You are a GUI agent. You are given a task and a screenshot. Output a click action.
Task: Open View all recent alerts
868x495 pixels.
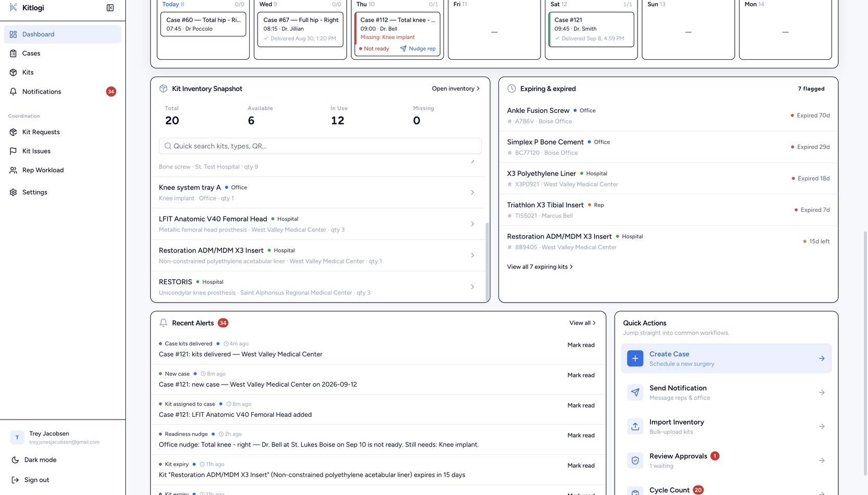pos(583,323)
